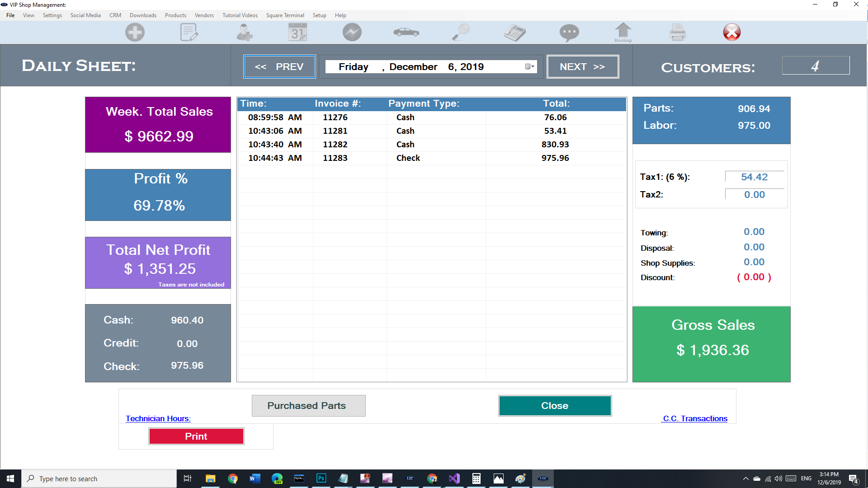Viewport: 868px width, 488px height.
Task: Click the chat speech bubble icon
Action: [x=569, y=33]
